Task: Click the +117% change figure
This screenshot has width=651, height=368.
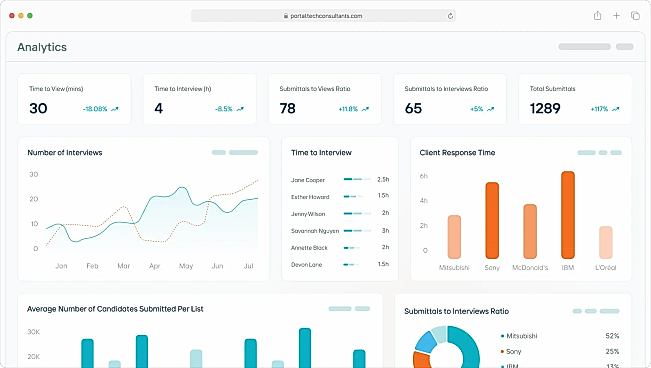Action: (600, 109)
